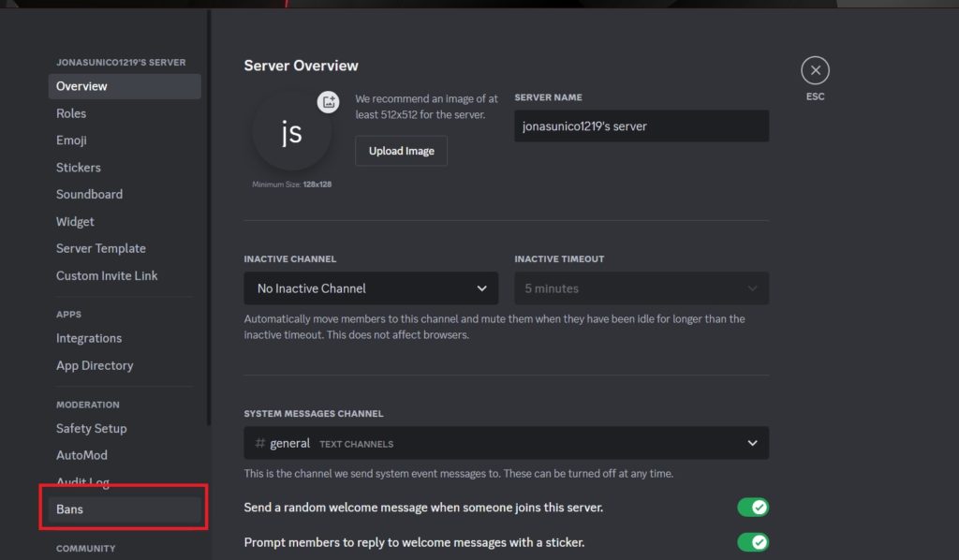The width and height of the screenshot is (959, 560).
Task: Select the Audit Log menu entry
Action: coord(82,481)
